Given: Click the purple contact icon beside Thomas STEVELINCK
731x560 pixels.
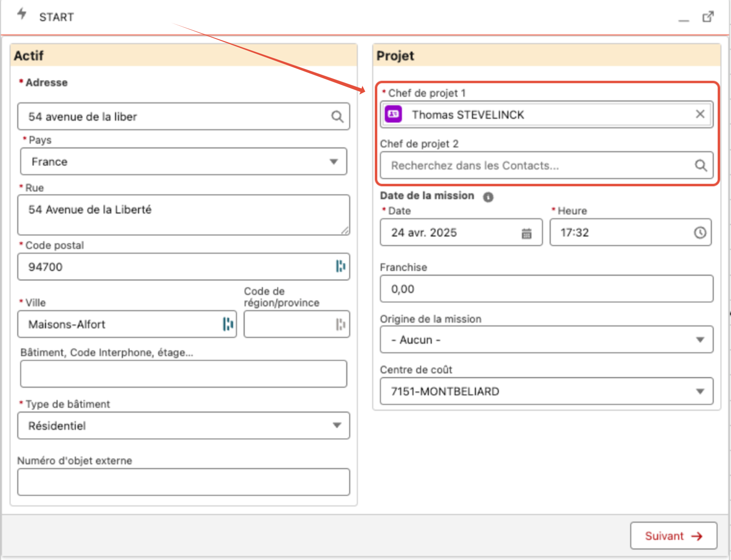Looking at the screenshot, I should coord(393,114).
